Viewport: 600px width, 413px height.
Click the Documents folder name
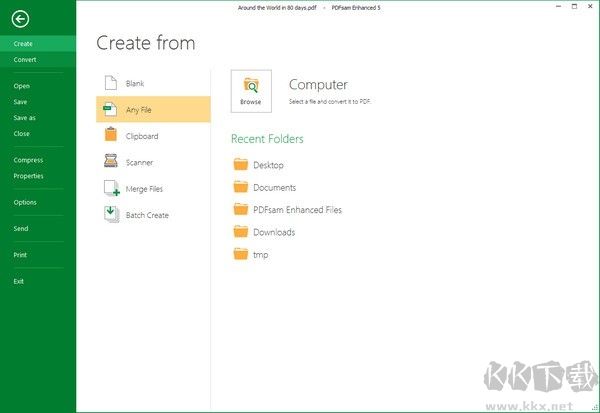pyautogui.click(x=274, y=188)
